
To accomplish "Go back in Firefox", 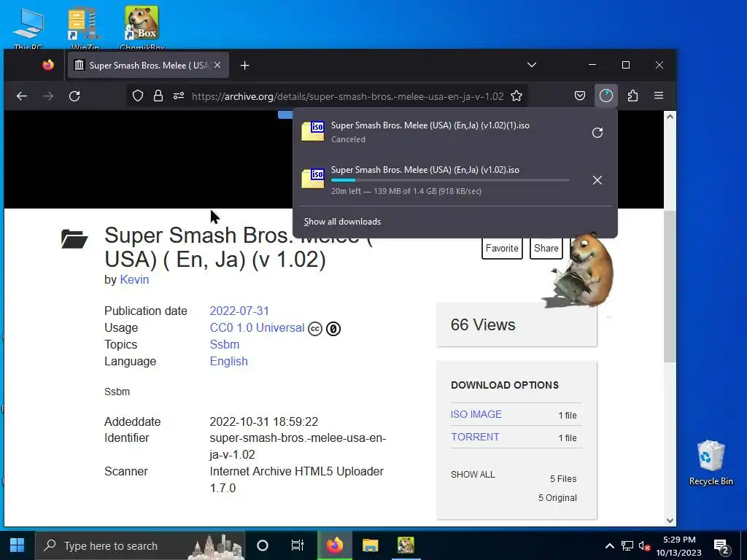I will 21,96.
